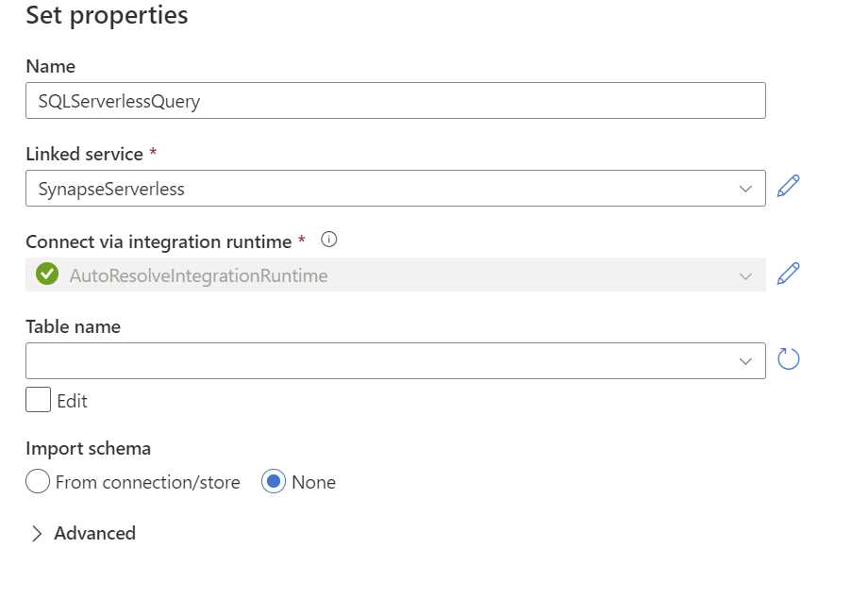Image resolution: width=868 pixels, height=615 pixels.
Task: Click the Table name chevron arrow
Action: 745,361
